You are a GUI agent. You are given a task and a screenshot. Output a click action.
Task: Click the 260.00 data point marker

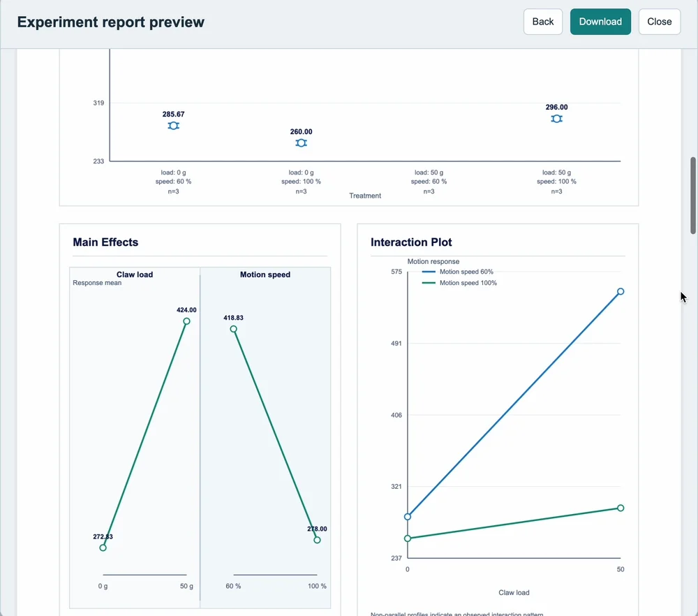[302, 142]
